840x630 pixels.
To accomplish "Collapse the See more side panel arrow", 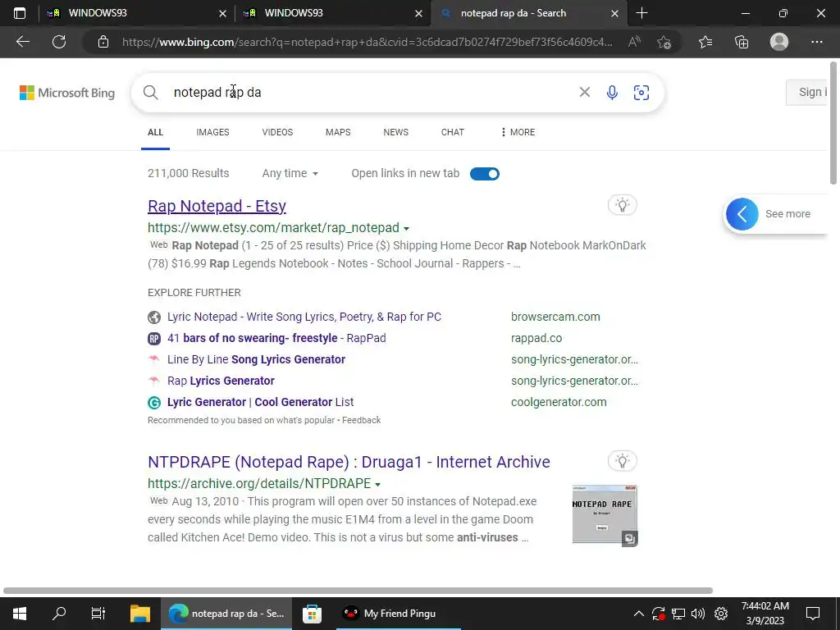I will [x=742, y=214].
